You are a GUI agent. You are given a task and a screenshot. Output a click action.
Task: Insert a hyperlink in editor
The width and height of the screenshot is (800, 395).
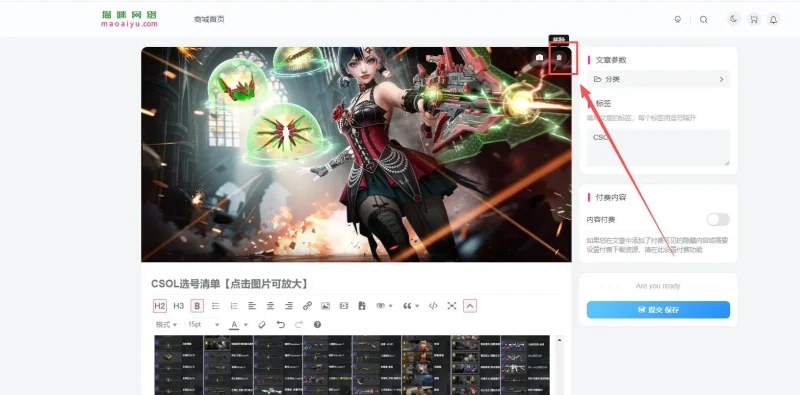[x=307, y=306]
